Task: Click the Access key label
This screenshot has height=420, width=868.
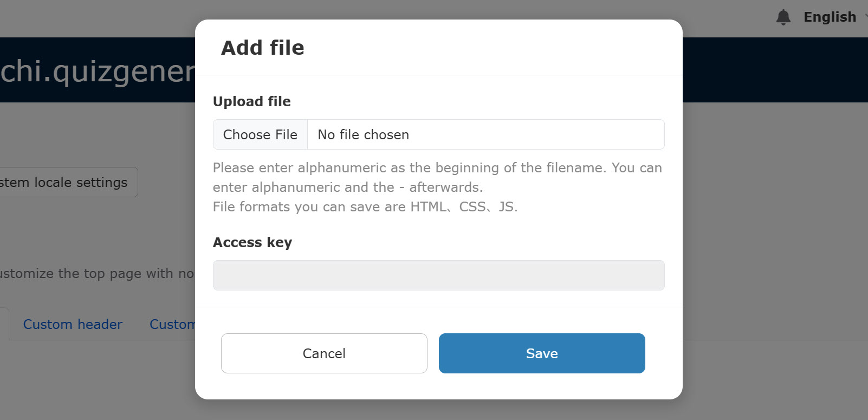Action: click(x=252, y=242)
